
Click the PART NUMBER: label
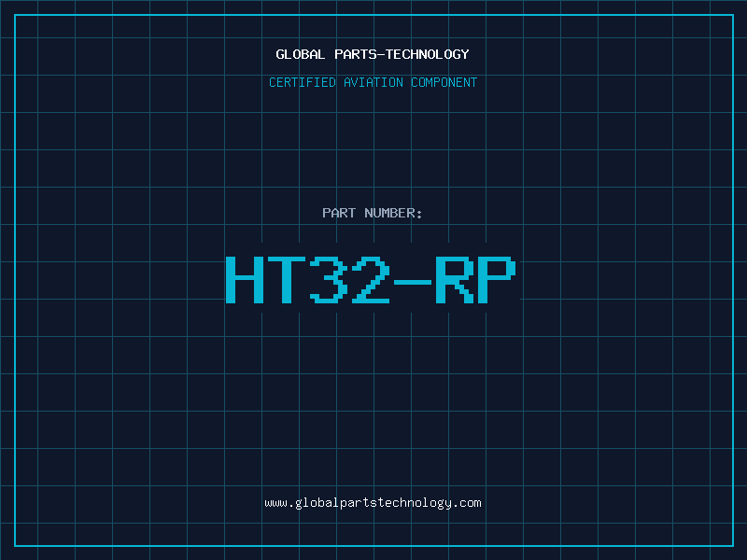point(372,213)
